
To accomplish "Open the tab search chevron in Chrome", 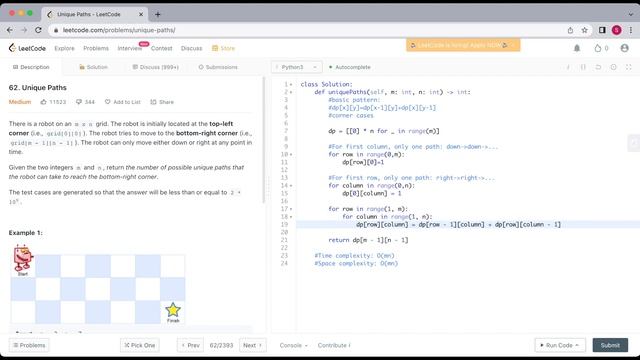I will (x=631, y=14).
